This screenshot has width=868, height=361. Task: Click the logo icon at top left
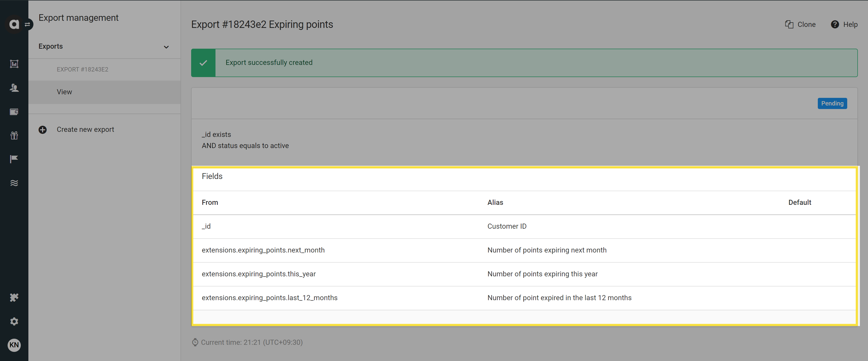pos(14,24)
